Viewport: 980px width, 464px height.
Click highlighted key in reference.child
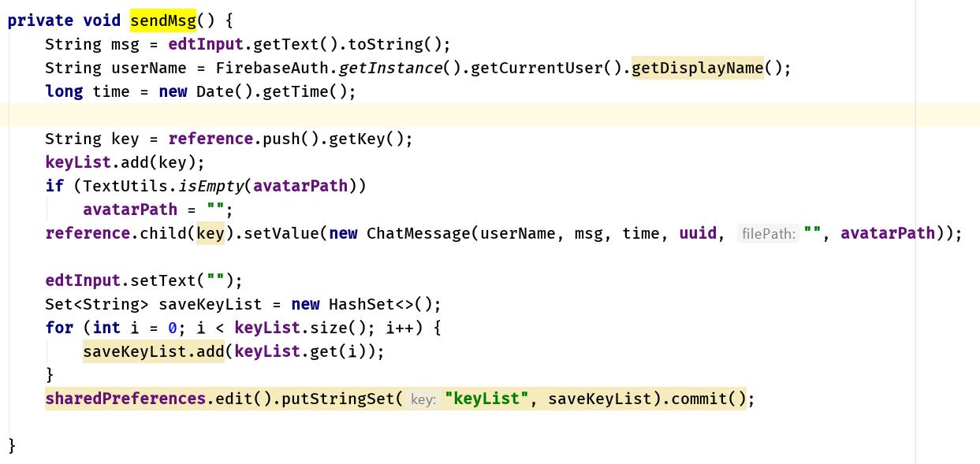click(211, 233)
